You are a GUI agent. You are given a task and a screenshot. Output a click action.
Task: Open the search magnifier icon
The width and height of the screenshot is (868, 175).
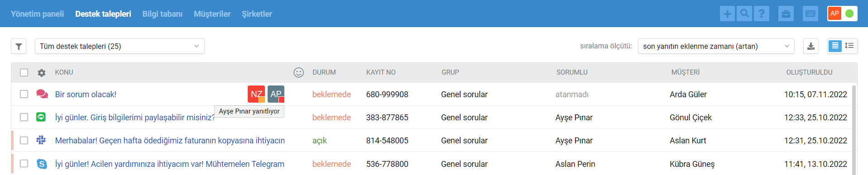coord(744,14)
